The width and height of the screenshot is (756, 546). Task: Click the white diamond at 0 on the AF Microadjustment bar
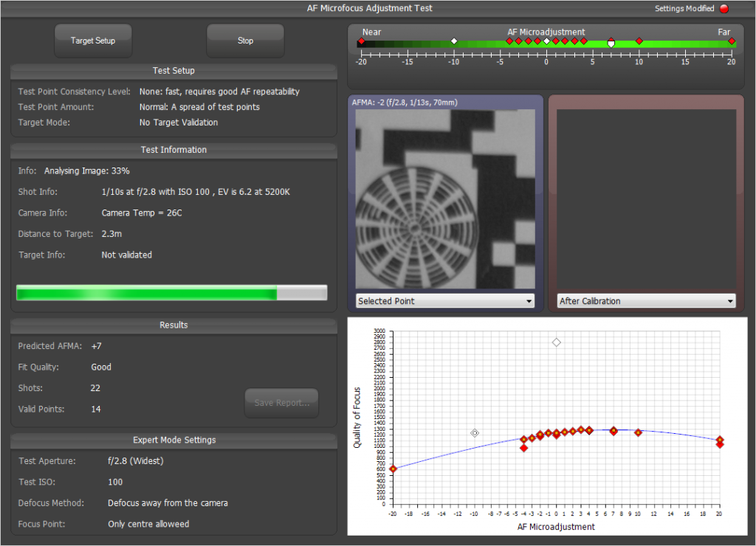tap(546, 41)
